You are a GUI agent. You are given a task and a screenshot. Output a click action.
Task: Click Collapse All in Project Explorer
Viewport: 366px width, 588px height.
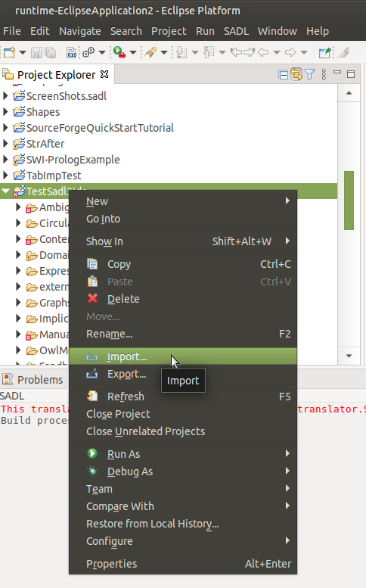pos(284,75)
